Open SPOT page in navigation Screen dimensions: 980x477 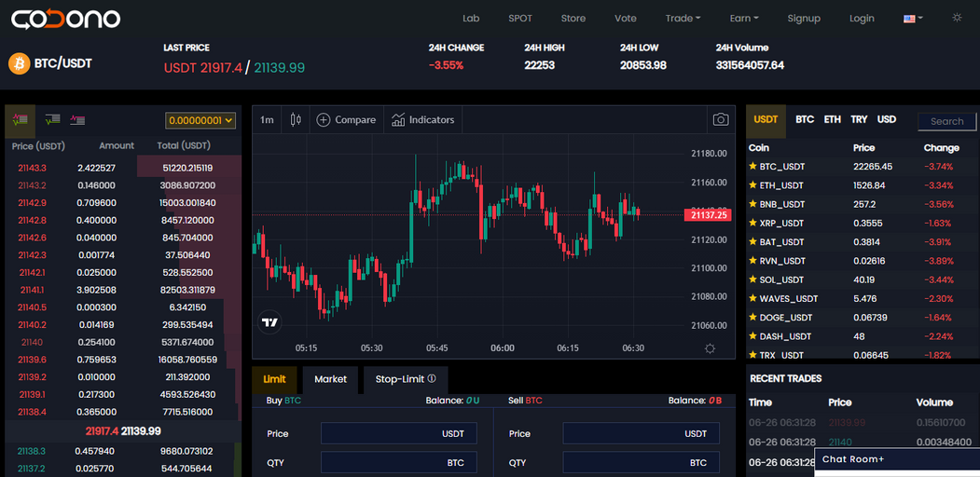point(520,19)
